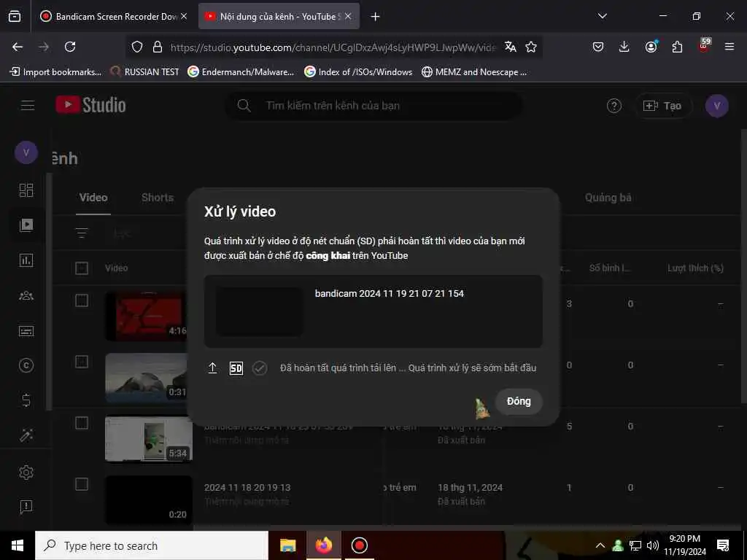
Task: Open the Copyright icon in the sidebar
Action: (26, 365)
